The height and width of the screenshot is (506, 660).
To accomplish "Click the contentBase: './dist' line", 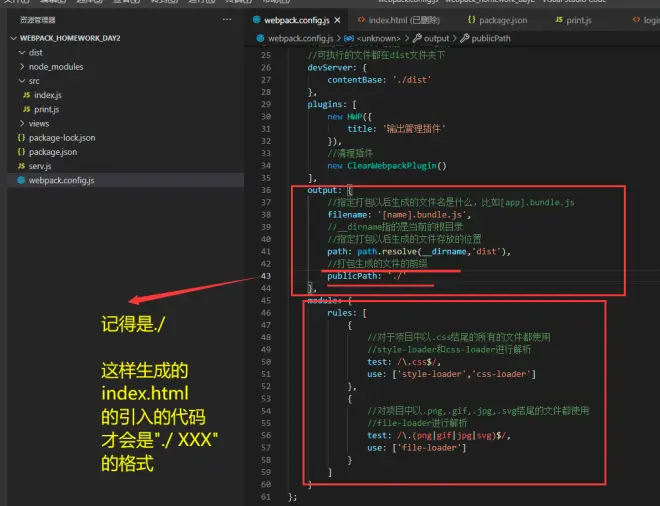I will coord(379,80).
